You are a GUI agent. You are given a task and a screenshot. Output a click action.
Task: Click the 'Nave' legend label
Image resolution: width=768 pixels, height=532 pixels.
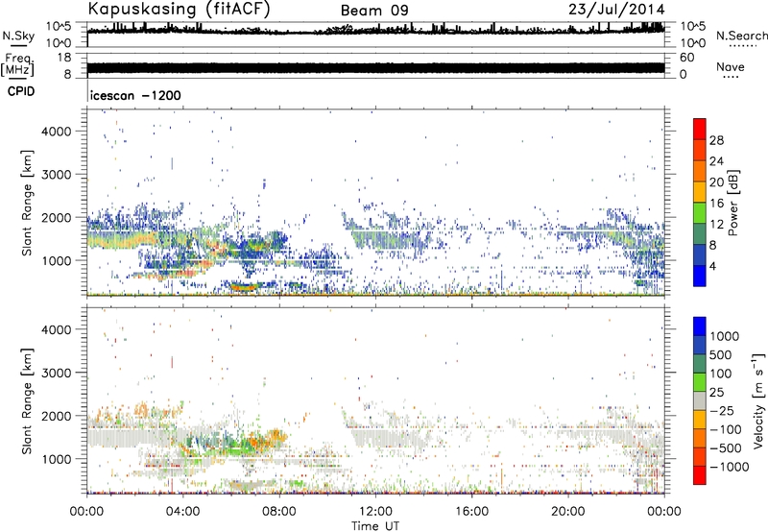[731, 66]
